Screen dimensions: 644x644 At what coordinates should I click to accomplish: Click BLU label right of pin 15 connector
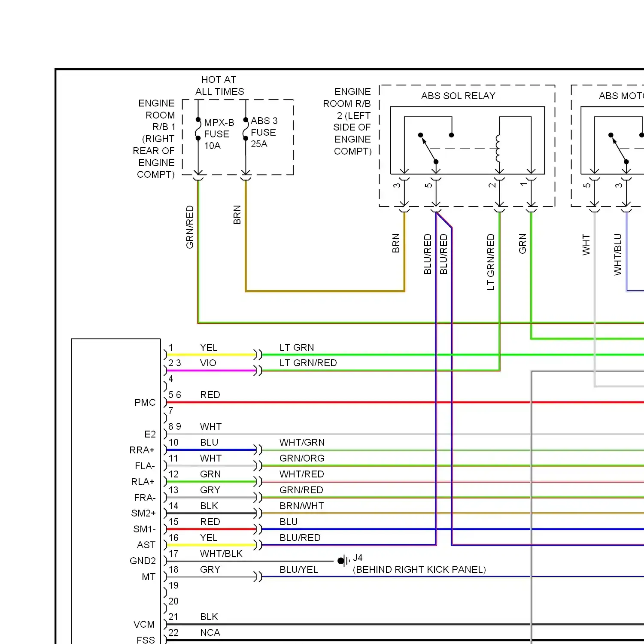click(289, 522)
